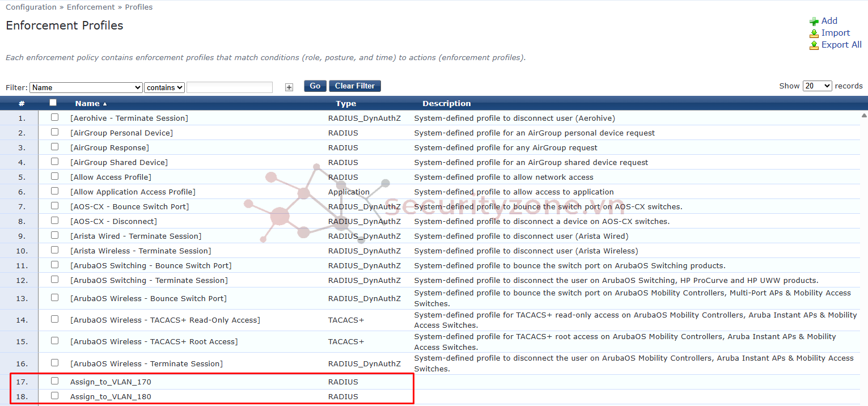Click into the filter value text field
The image size is (868, 406).
[x=230, y=87]
